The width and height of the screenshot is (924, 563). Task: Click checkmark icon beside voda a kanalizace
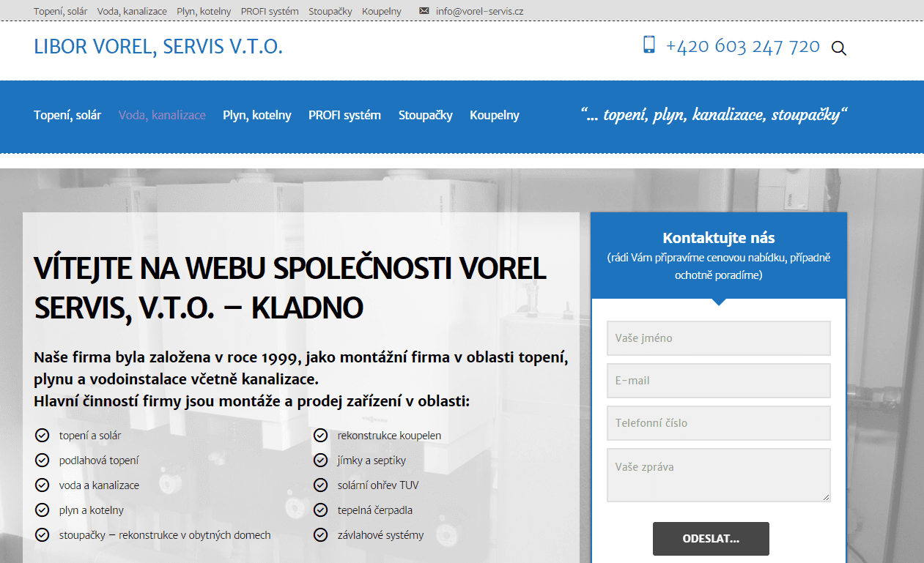pyautogui.click(x=42, y=485)
